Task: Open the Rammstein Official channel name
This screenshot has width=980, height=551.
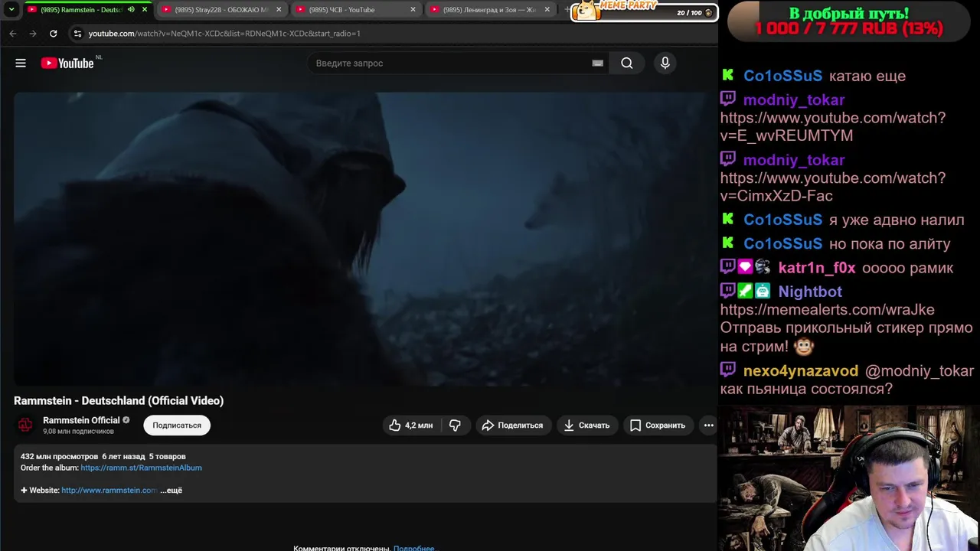Action: pyautogui.click(x=81, y=420)
